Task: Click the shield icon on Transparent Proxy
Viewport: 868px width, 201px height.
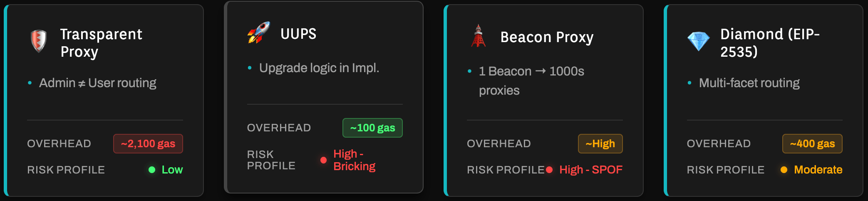Action: point(39,41)
